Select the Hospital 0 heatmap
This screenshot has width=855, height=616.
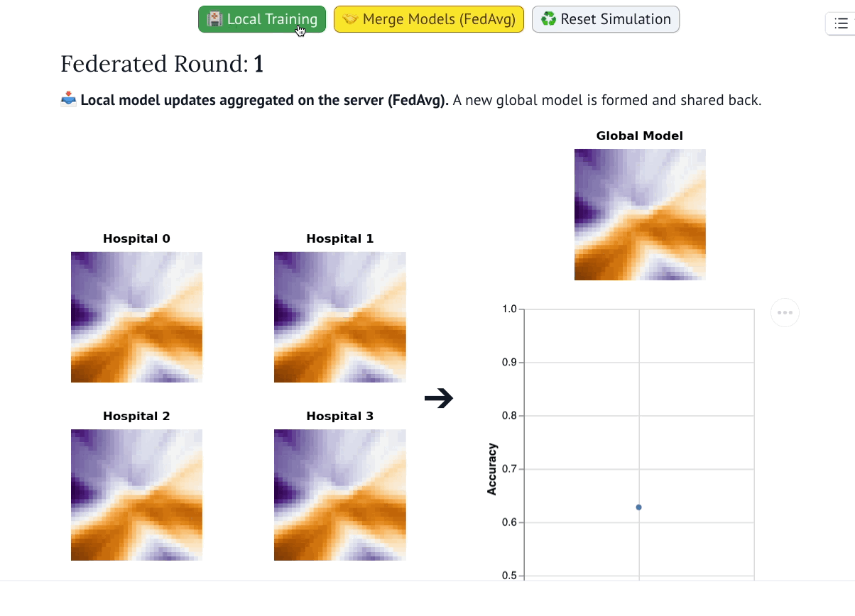136,317
